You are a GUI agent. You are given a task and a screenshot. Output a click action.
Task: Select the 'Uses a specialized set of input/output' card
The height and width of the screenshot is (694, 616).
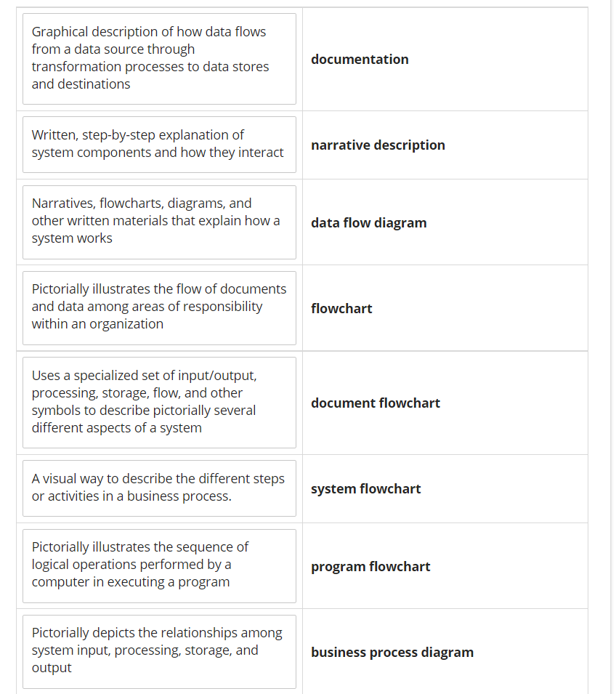point(159,402)
